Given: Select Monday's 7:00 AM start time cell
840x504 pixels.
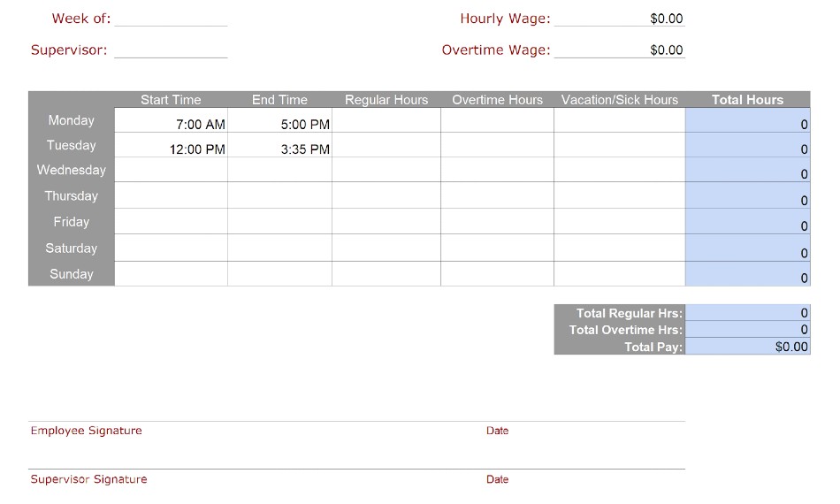Looking at the screenshot, I should point(172,122).
